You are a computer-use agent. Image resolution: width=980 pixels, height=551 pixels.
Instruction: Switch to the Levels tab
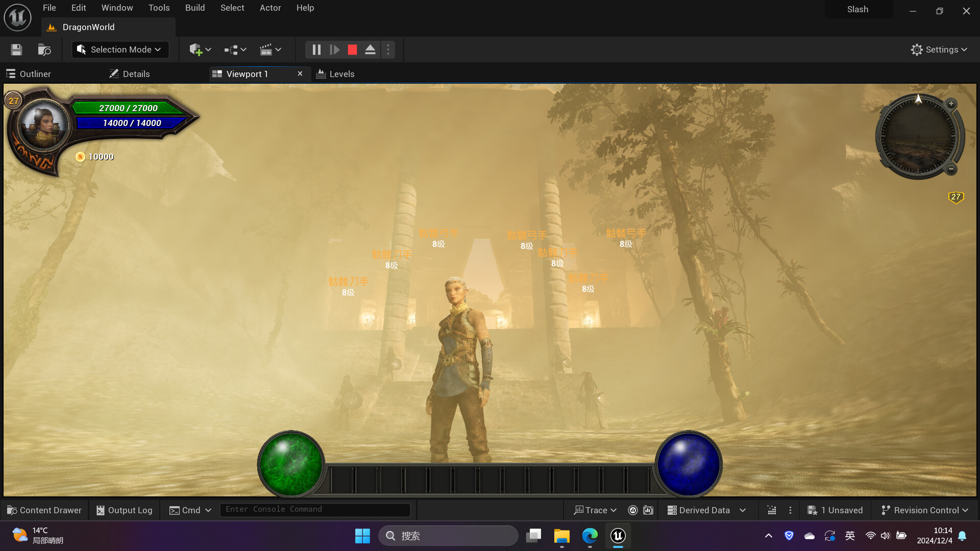[335, 74]
